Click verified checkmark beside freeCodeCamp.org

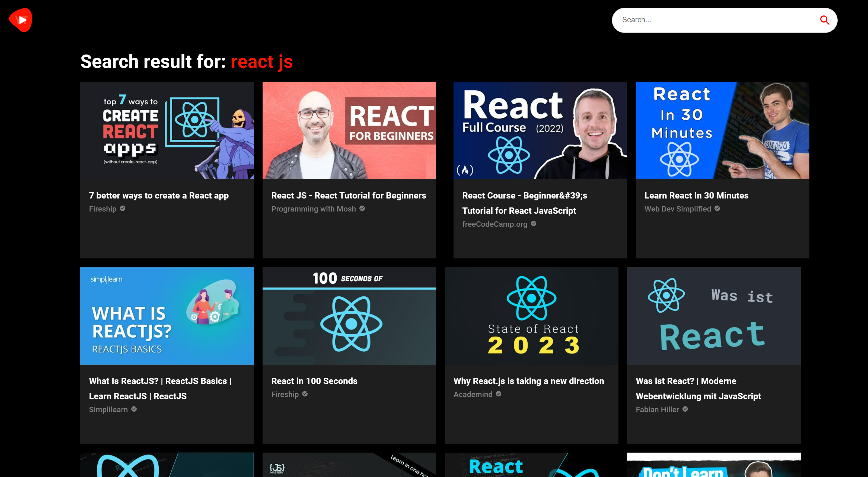[533, 224]
